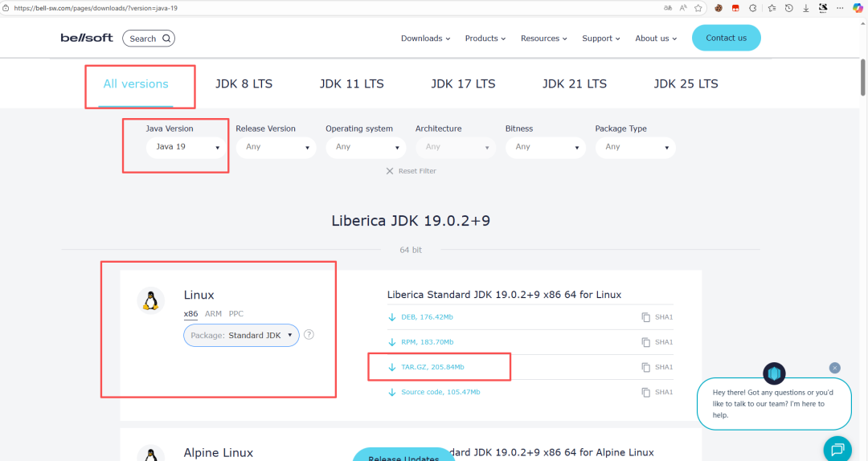The image size is (868, 461).
Task: Select the x86 architecture under Linux
Action: tap(190, 314)
